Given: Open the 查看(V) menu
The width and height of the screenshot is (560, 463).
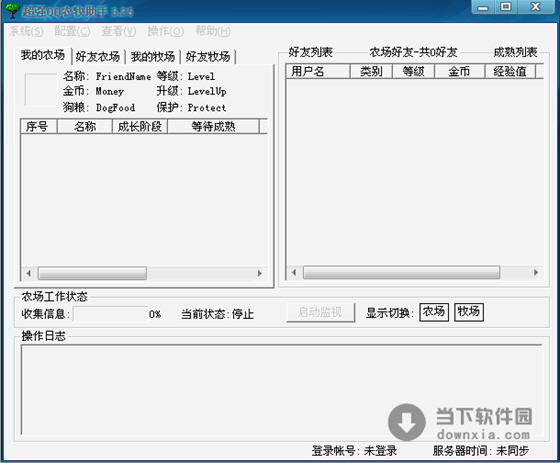Looking at the screenshot, I should 119,31.
